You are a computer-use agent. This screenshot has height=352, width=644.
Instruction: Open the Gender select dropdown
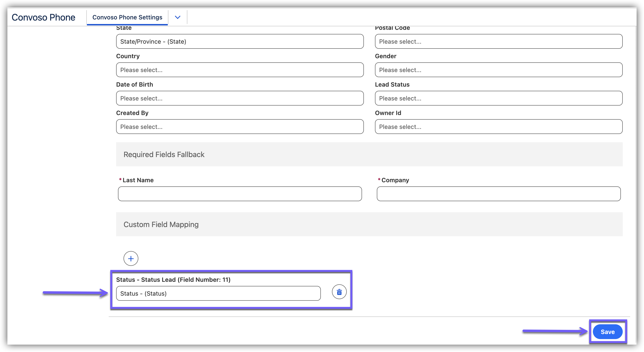click(498, 70)
